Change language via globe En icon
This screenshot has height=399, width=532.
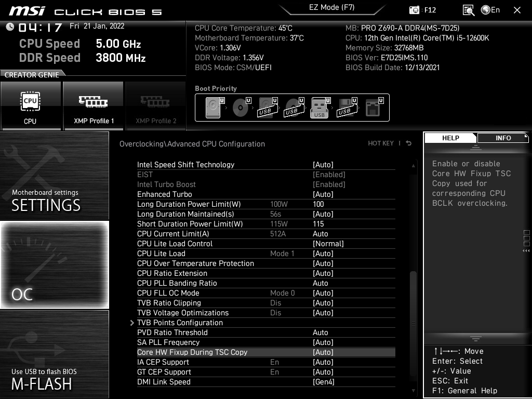(490, 10)
